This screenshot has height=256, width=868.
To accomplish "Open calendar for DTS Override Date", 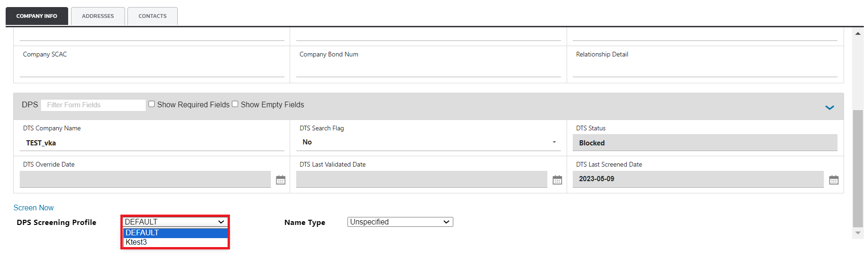I will tap(281, 180).
